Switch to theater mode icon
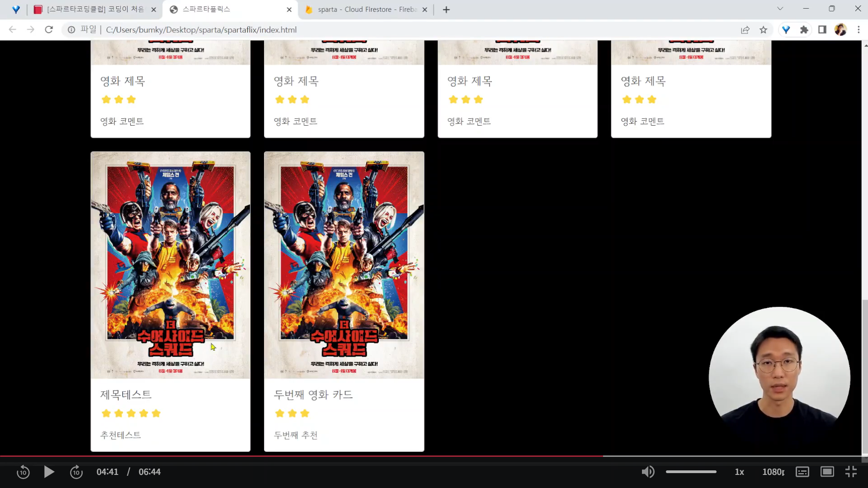 pyautogui.click(x=827, y=472)
